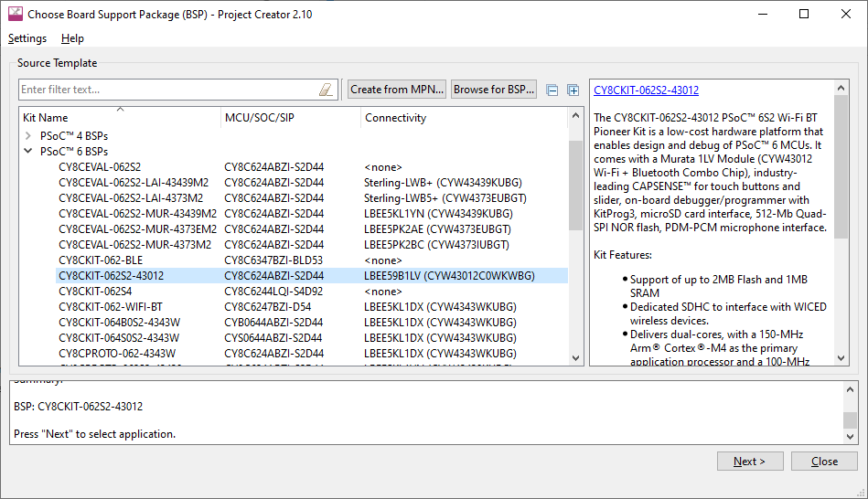Screen dimensions: 868x499
Task: Click the description pane scrollbar thumb
Action: [x=841, y=166]
